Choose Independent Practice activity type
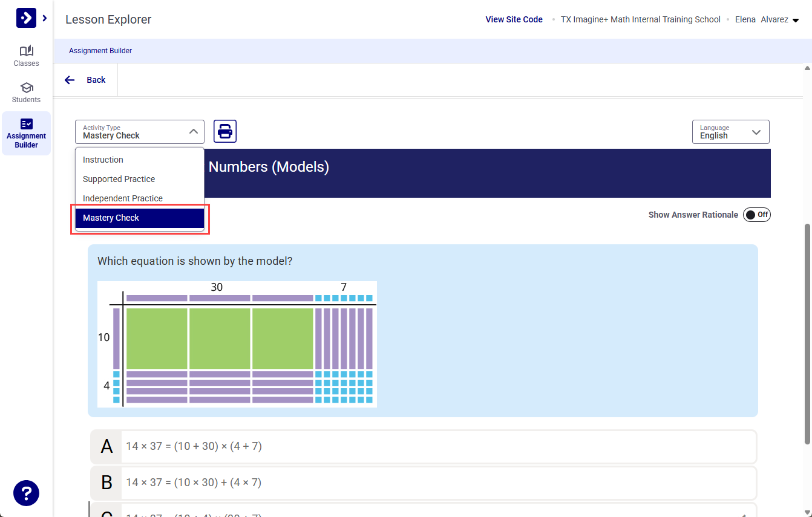The height and width of the screenshot is (517, 812). pos(122,198)
